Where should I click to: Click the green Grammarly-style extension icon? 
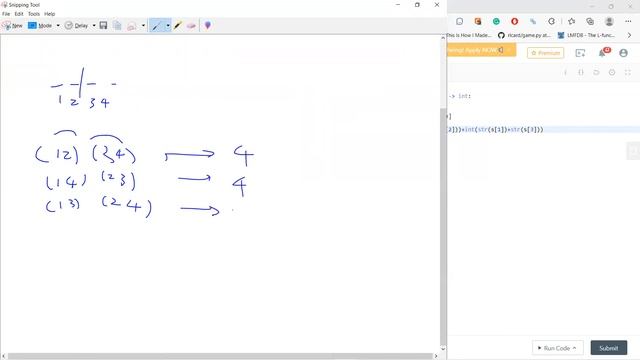coord(496,21)
